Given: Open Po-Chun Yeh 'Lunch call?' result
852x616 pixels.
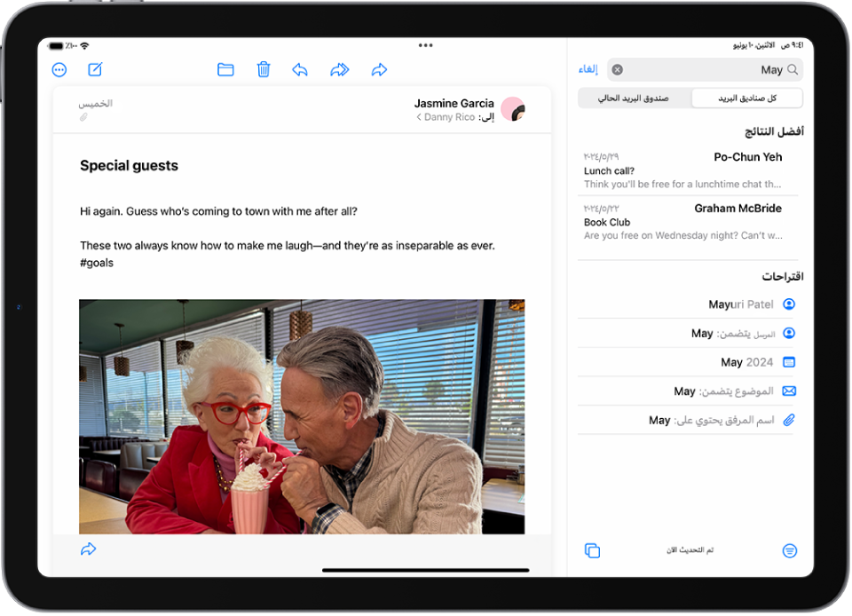Looking at the screenshot, I should pyautogui.click(x=688, y=170).
